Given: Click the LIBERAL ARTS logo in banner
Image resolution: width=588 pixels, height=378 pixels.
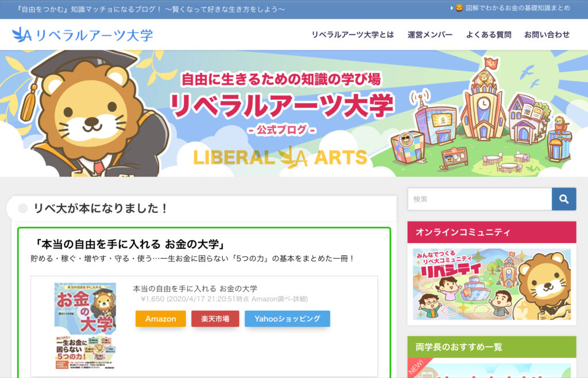Looking at the screenshot, I should pos(280,157).
